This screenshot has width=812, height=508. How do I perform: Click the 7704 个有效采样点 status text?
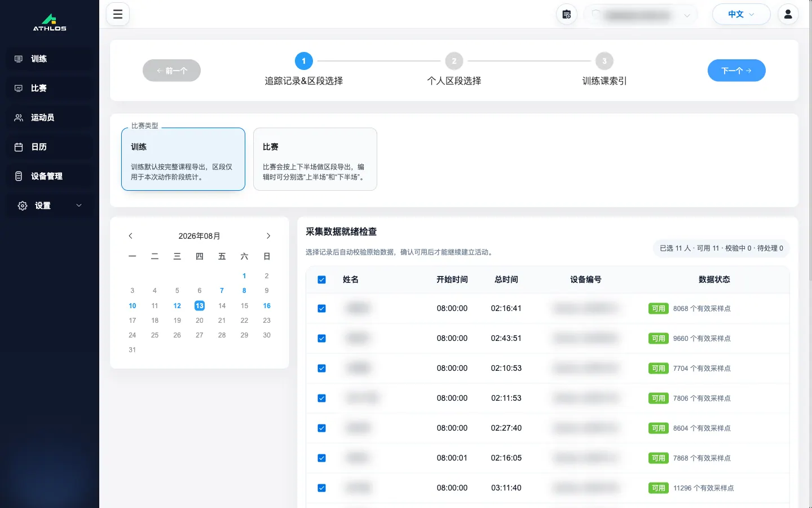tap(702, 369)
